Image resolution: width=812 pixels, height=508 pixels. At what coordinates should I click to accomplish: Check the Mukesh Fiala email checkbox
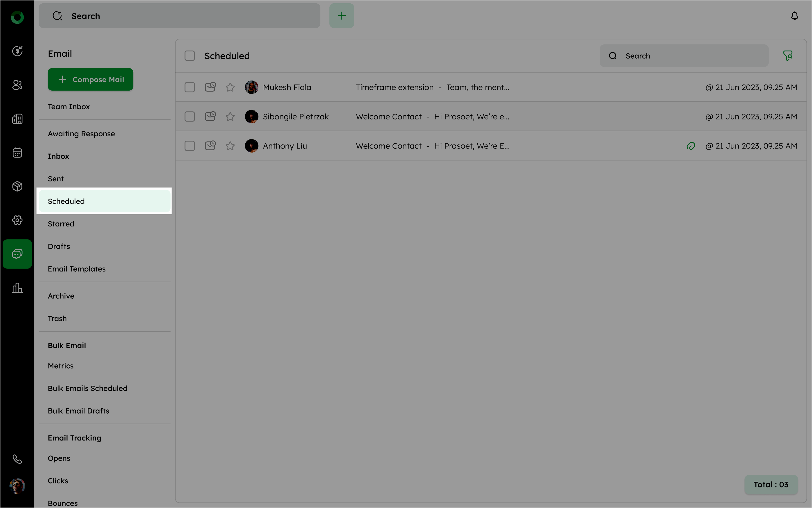[190, 87]
